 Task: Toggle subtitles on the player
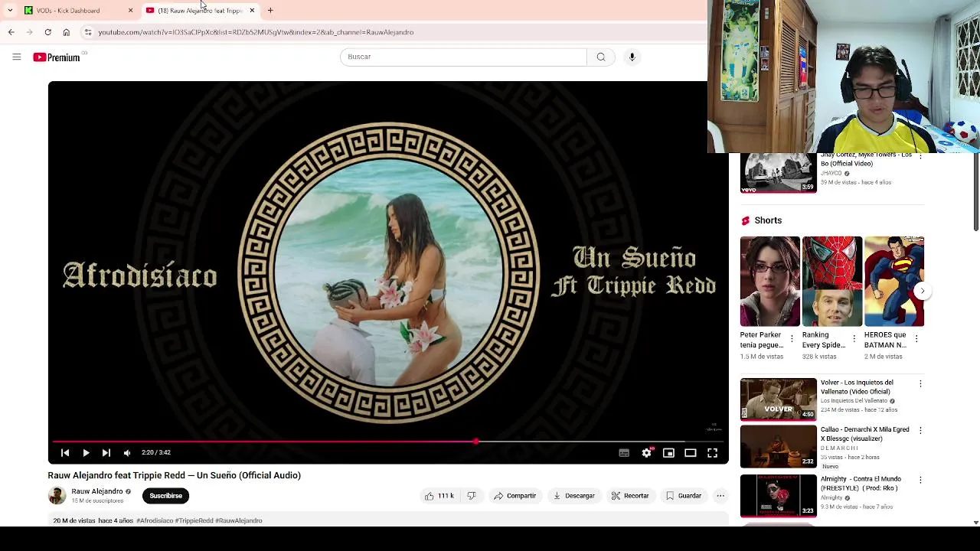[624, 453]
